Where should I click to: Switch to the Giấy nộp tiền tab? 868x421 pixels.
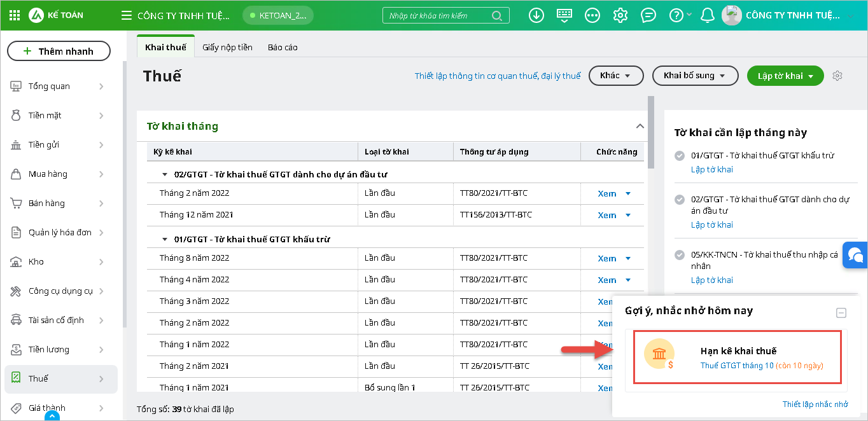click(227, 47)
